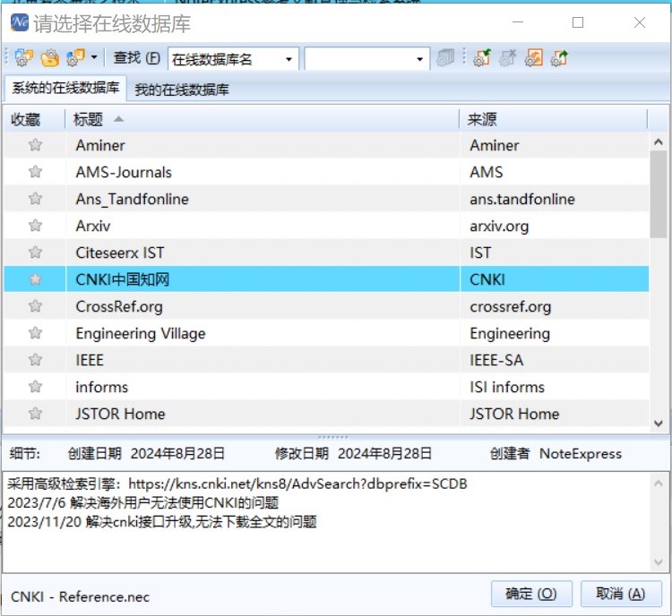Viewport: 672px width, 616px height.
Task: Close the 请选择在线数据库 dialog
Action: tap(640, 22)
